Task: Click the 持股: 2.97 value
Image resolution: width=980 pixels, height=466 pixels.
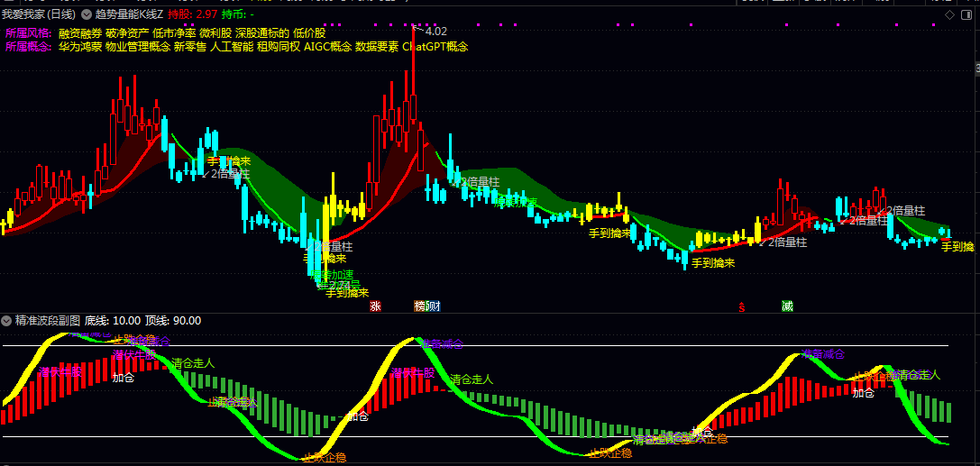Action: coord(193,14)
